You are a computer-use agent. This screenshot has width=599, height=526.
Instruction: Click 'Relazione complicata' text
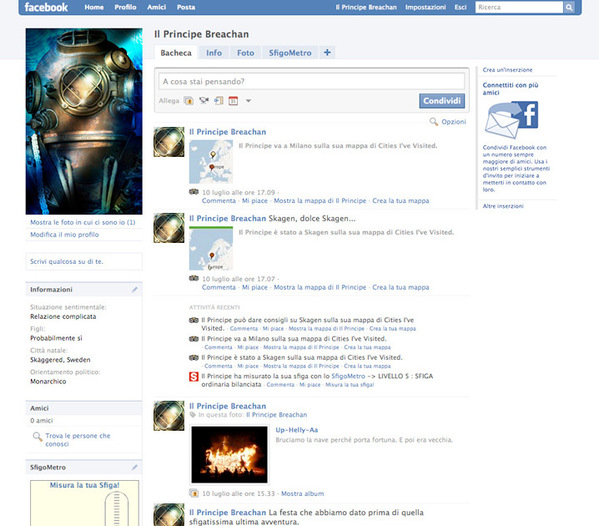pos(63,317)
